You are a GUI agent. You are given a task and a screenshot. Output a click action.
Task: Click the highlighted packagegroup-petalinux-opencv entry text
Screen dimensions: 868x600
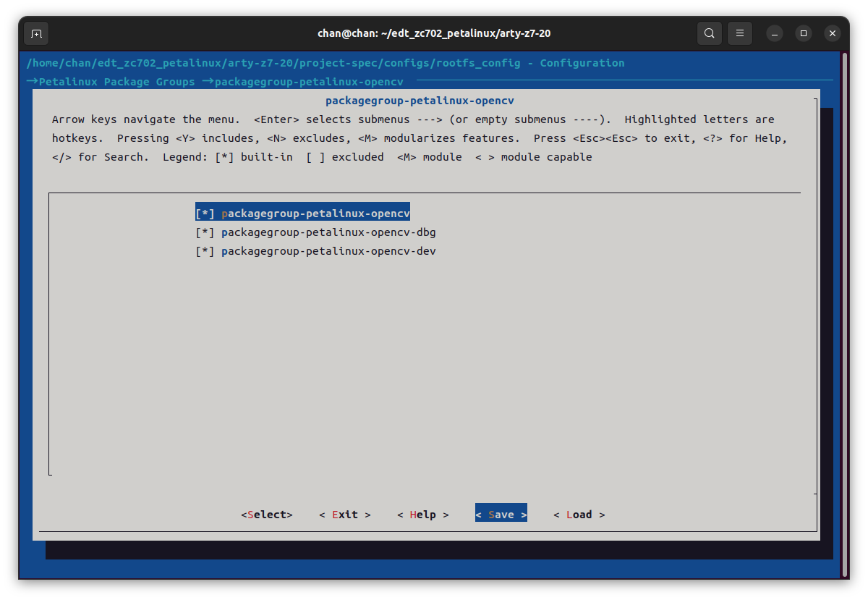pos(315,214)
